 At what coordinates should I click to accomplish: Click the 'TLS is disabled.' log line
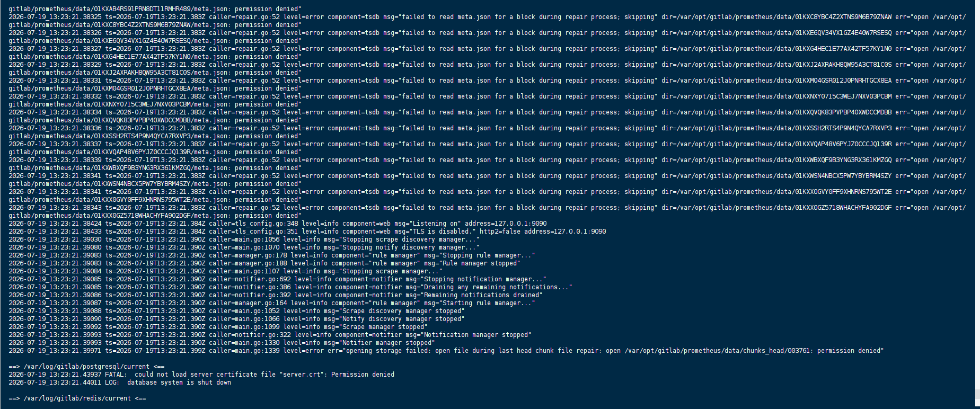(x=307, y=232)
